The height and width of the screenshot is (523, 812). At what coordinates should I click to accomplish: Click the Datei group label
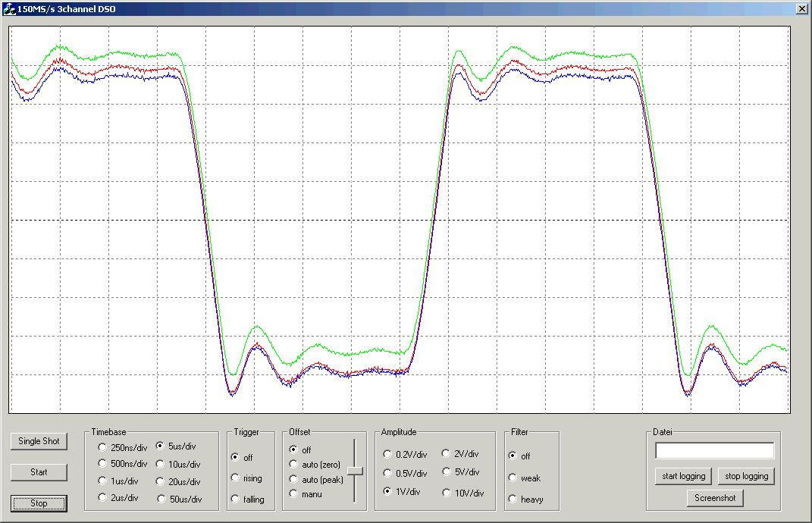[x=663, y=432]
